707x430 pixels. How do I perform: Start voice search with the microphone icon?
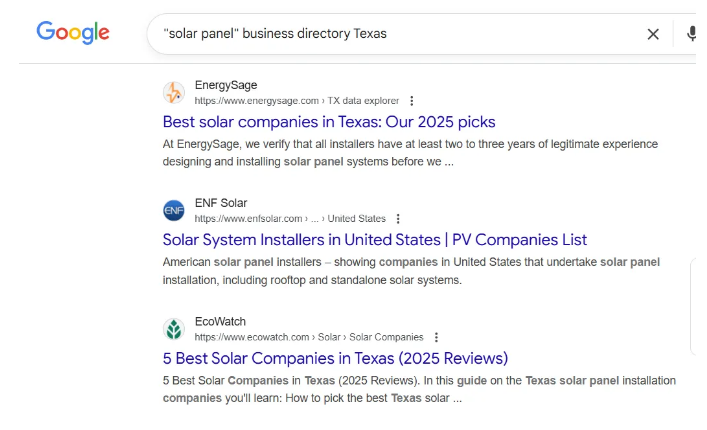(690, 34)
